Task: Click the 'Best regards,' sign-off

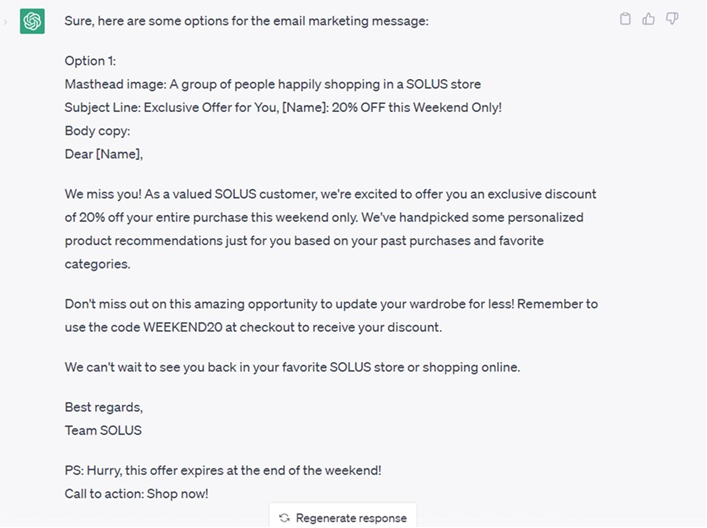Action: tap(104, 408)
